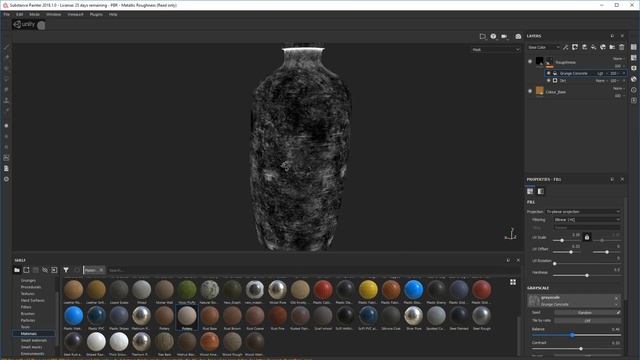The width and height of the screenshot is (640, 360).
Task: Click the Seed Random button
Action: (x=584, y=313)
